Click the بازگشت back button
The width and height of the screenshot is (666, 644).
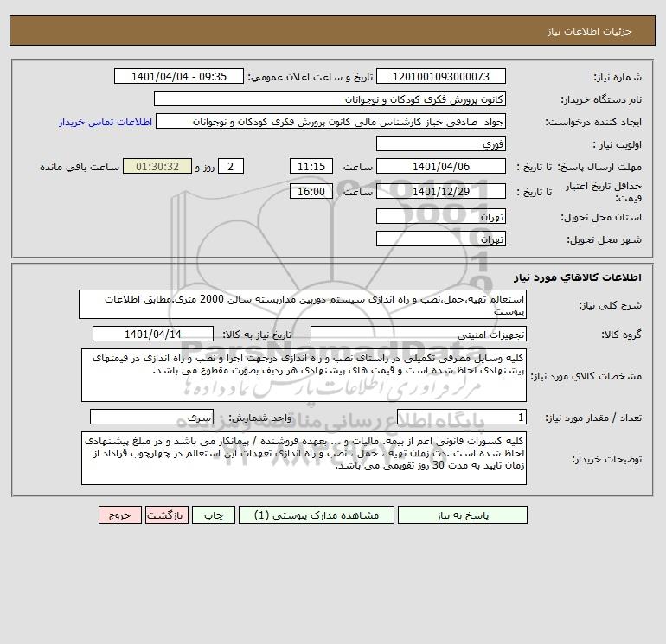tap(166, 515)
